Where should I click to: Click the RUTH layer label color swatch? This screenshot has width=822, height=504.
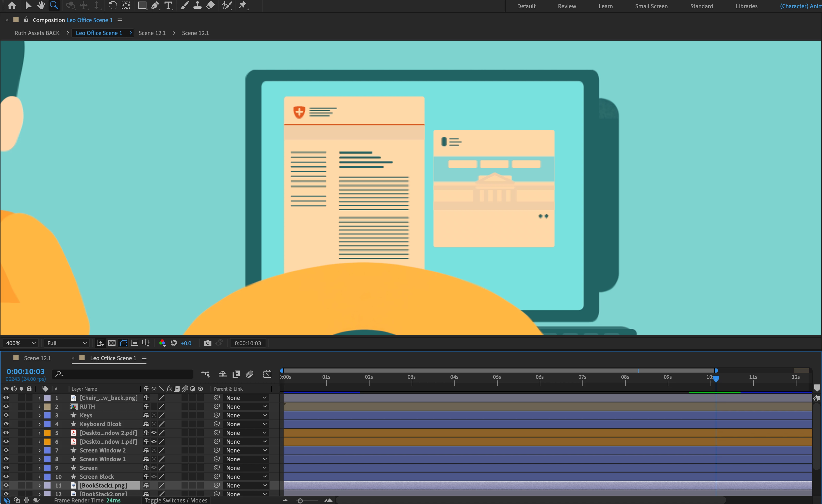pyautogui.click(x=47, y=406)
